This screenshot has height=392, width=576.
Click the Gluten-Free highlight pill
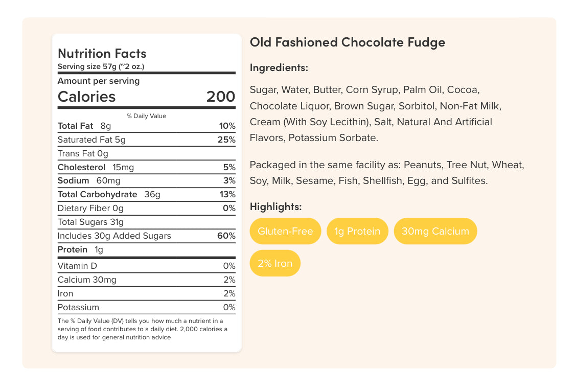tap(285, 231)
